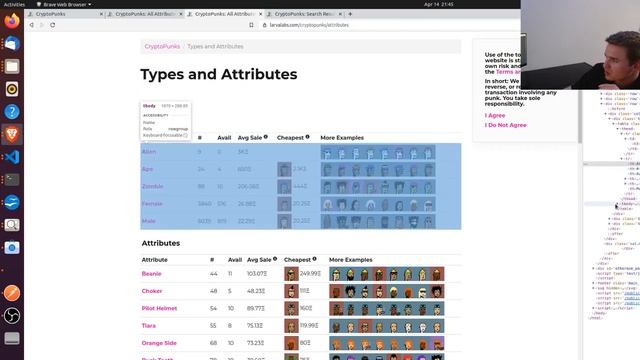Open the Files manager in the dock
Image resolution: width=640 pixels, height=360 pixels.
point(12,66)
